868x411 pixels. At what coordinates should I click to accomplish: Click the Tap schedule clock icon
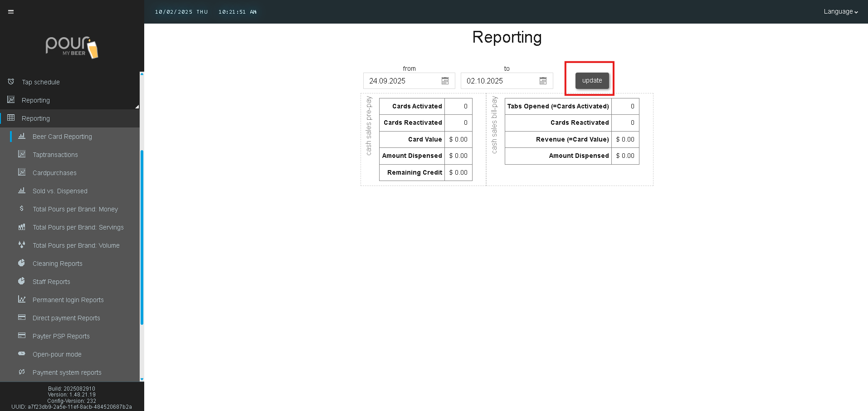[x=11, y=82]
